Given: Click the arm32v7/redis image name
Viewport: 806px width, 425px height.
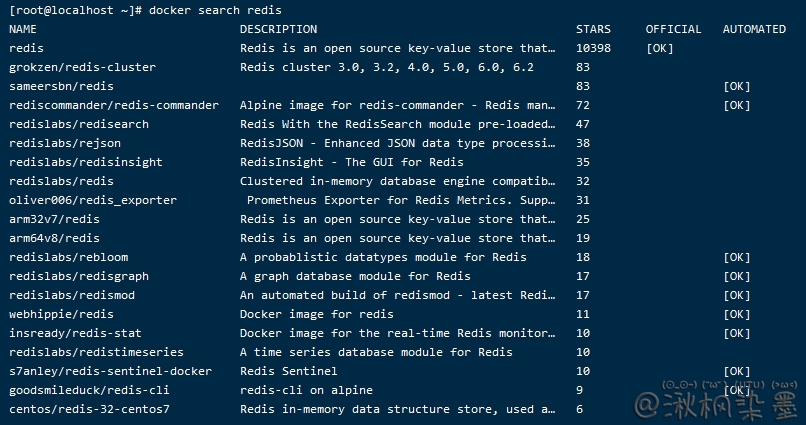Looking at the screenshot, I should point(54,219).
